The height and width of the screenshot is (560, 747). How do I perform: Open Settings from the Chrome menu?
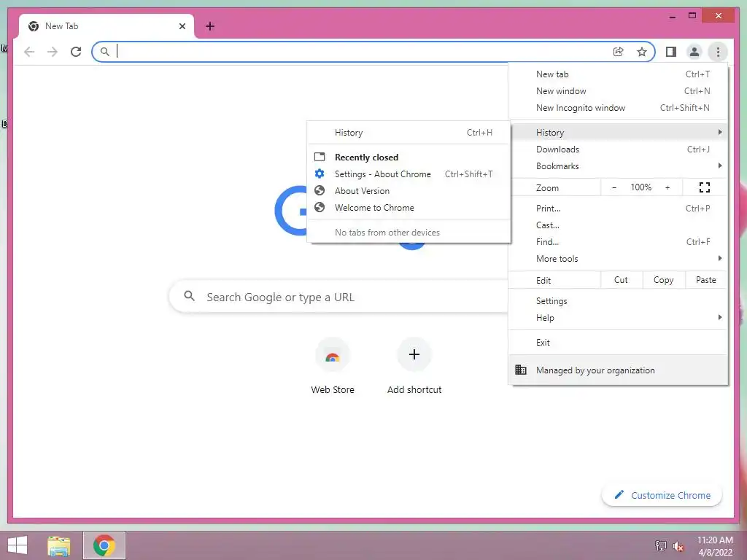click(x=618, y=300)
